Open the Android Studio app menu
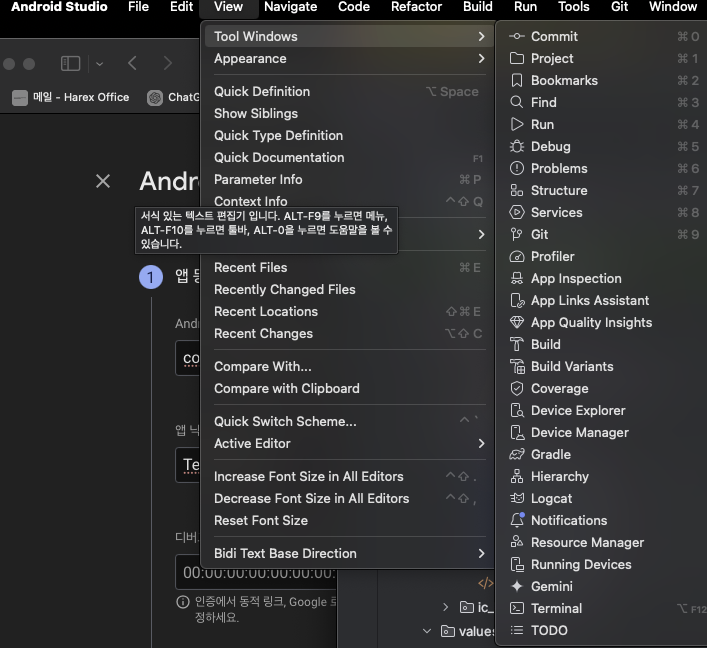The image size is (707, 648). [59, 7]
